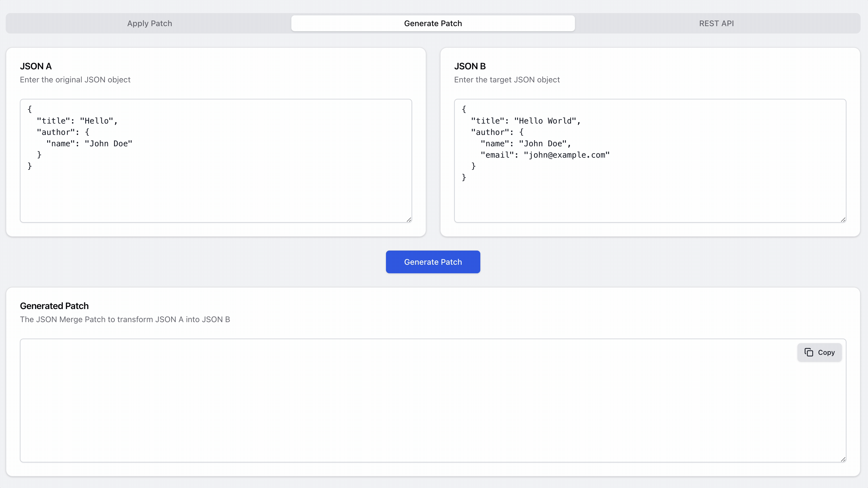Click the Generated Patch heading
Viewport: 868px width, 488px height.
click(x=54, y=306)
